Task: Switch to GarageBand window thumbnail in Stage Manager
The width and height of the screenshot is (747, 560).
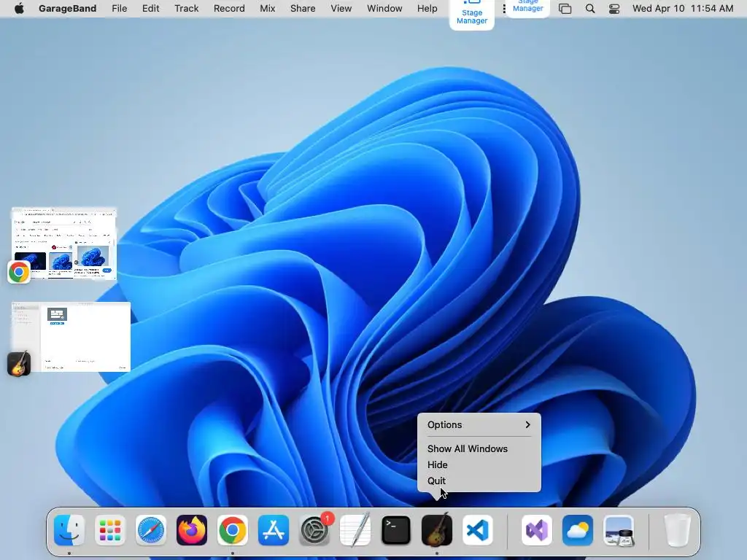Action: click(x=71, y=337)
